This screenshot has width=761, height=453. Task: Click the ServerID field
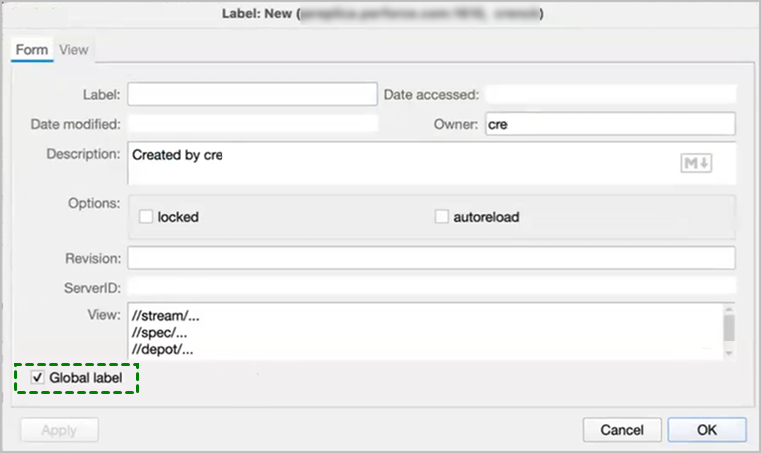431,286
